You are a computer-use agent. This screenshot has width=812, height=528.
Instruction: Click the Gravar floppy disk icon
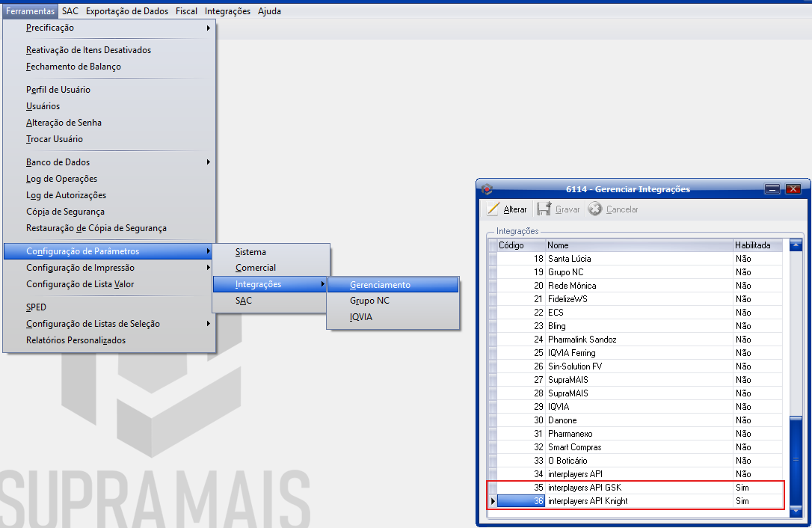(544, 209)
